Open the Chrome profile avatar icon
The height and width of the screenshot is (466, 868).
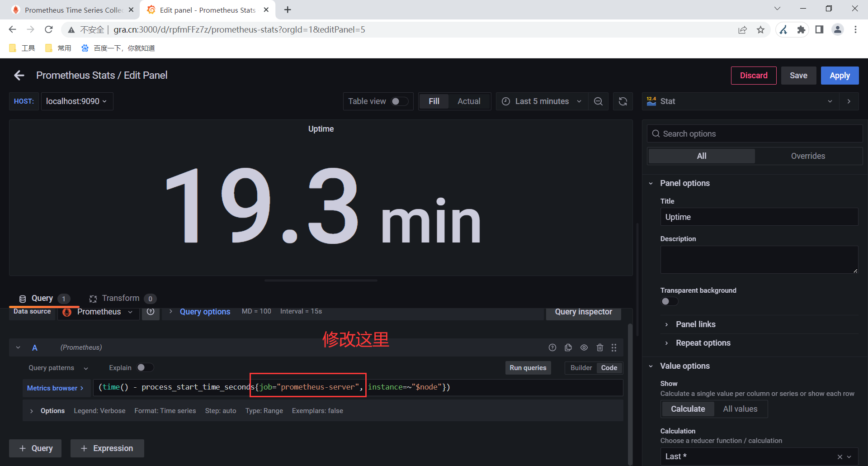point(838,30)
